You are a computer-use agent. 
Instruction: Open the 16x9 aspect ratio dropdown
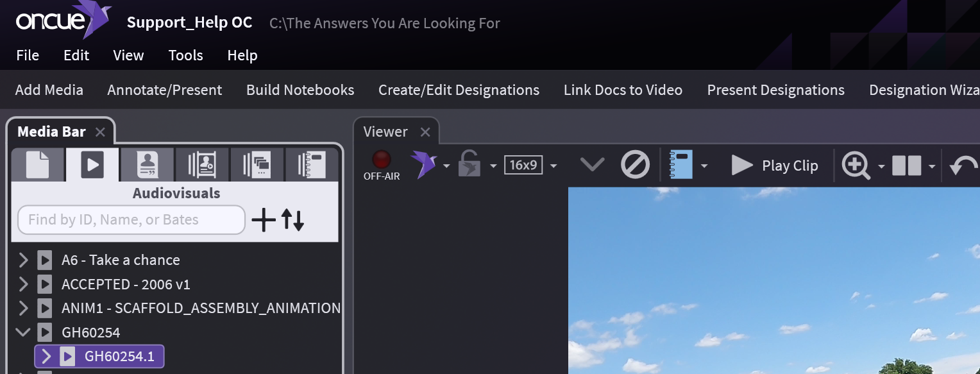click(553, 166)
